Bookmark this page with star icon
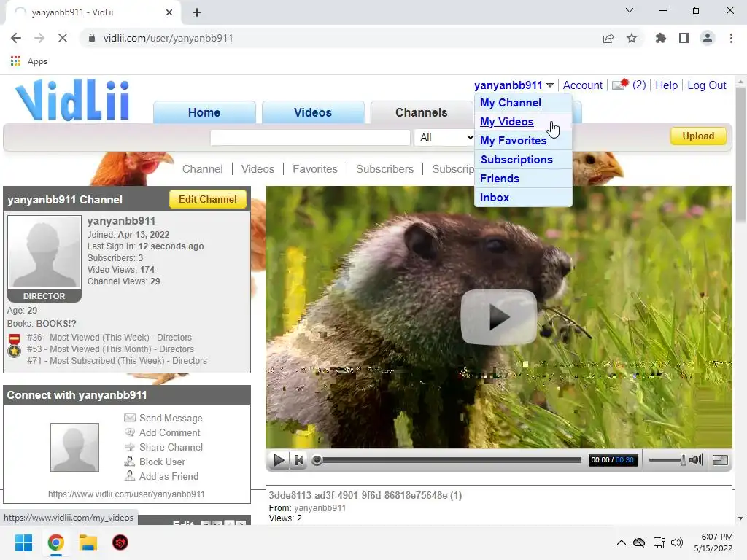 click(632, 38)
